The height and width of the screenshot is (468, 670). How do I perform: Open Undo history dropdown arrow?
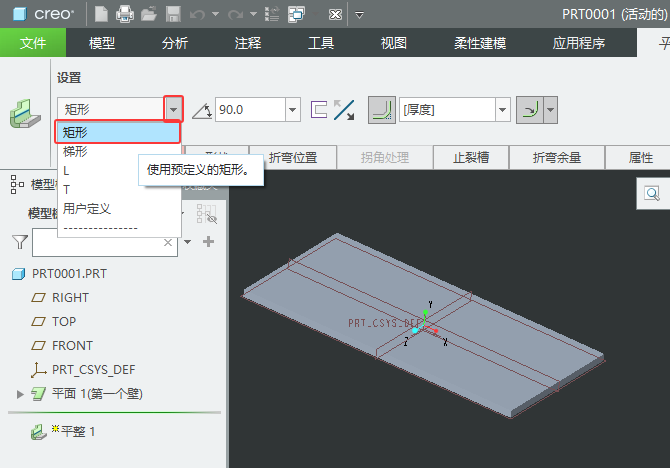click(216, 15)
